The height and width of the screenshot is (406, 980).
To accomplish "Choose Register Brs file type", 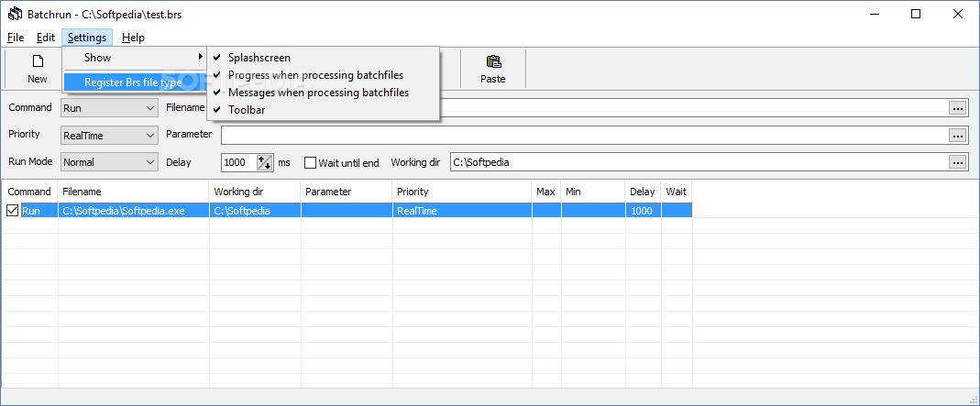I will click(135, 82).
